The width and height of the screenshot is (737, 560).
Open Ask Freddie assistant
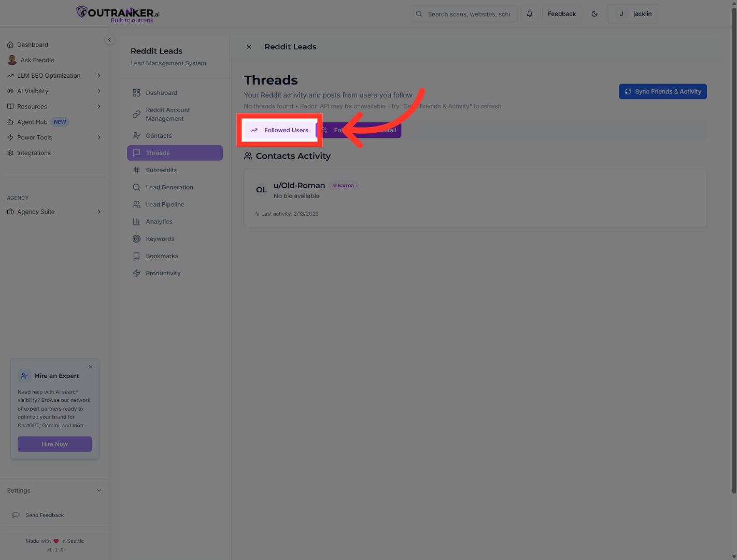click(54, 60)
